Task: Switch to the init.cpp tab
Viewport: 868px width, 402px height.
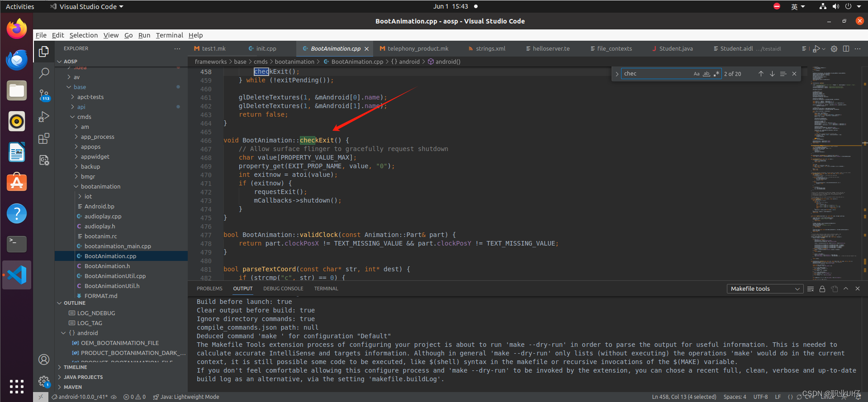Action: tap(266, 49)
